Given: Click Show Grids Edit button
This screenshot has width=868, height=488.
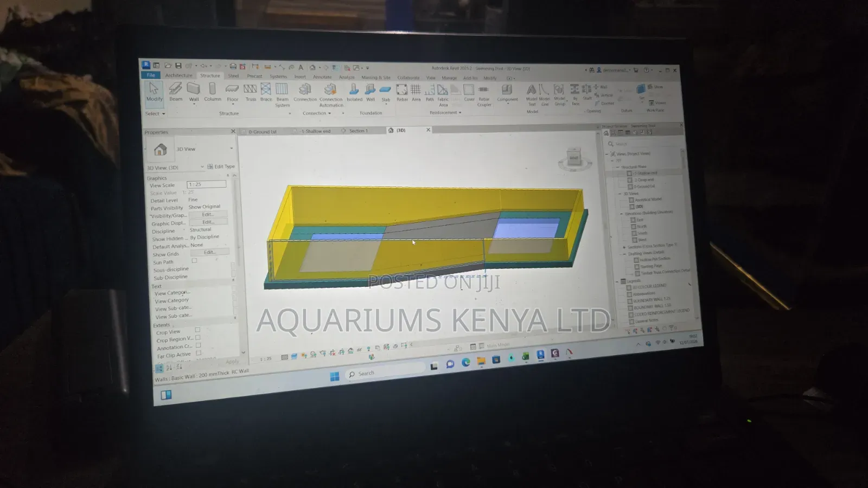Looking at the screenshot, I should click(210, 252).
